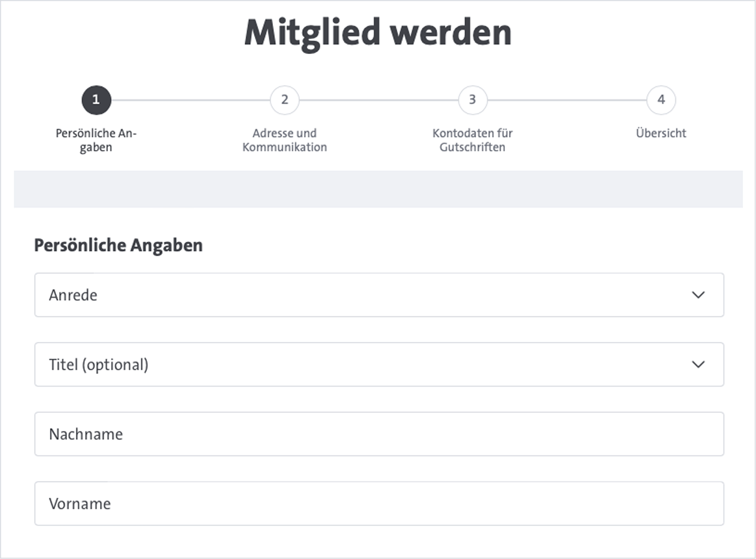
Task: Click the step 2 circle for Adresse
Action: (284, 100)
